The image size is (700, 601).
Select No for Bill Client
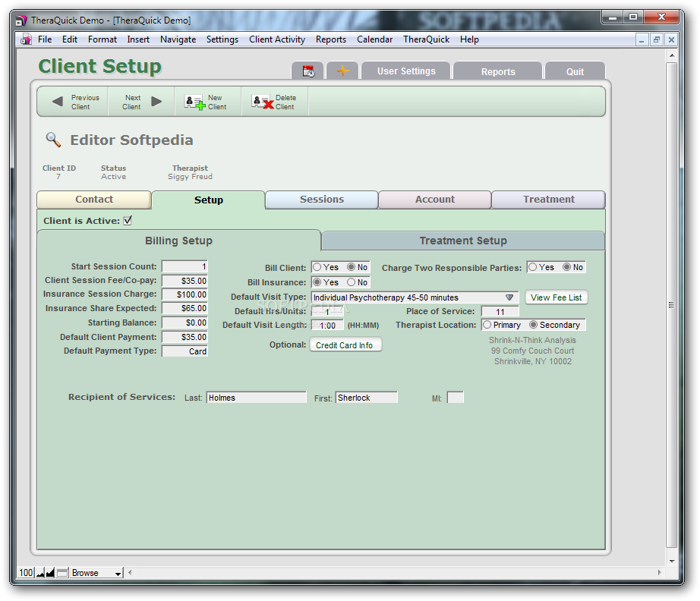[352, 267]
